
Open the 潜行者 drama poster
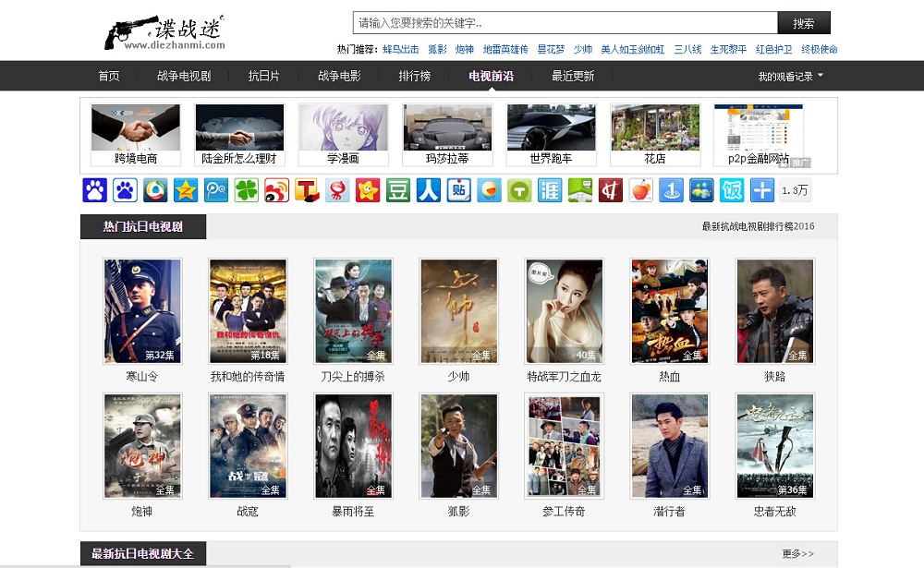pos(669,446)
